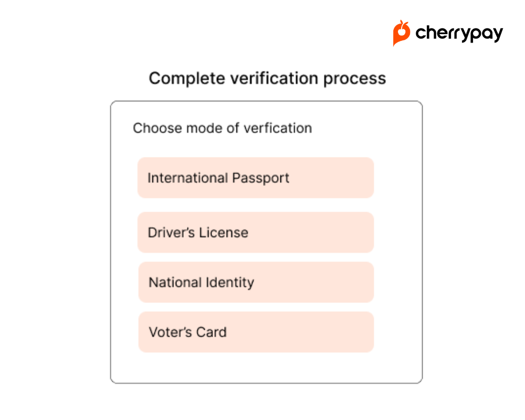
Task: Choose Driver's License as verification mode
Action: click(x=256, y=232)
